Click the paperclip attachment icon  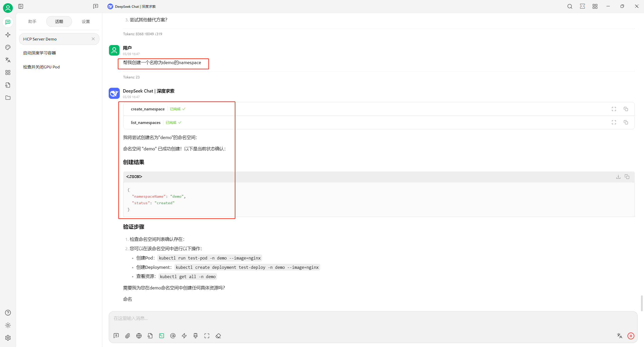(x=128, y=336)
